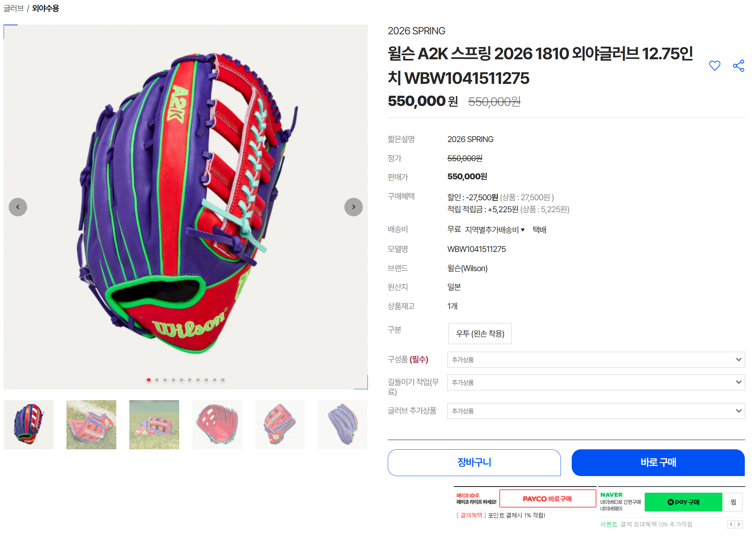
Task: Click the 바로 구매 buy now button
Action: point(658,463)
